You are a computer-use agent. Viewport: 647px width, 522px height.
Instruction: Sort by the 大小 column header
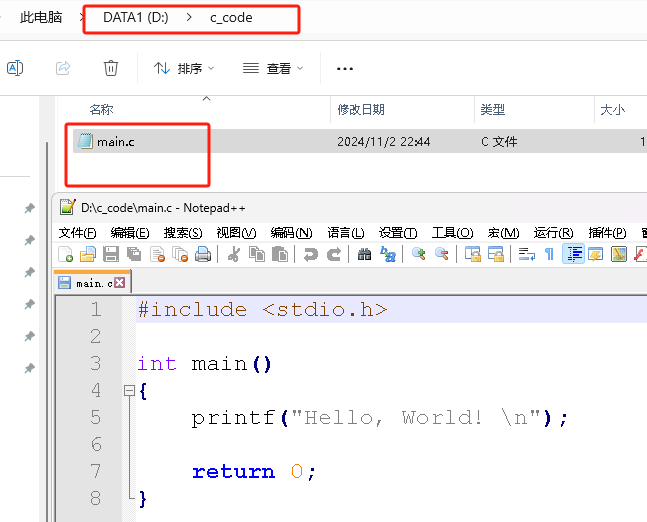click(x=613, y=110)
